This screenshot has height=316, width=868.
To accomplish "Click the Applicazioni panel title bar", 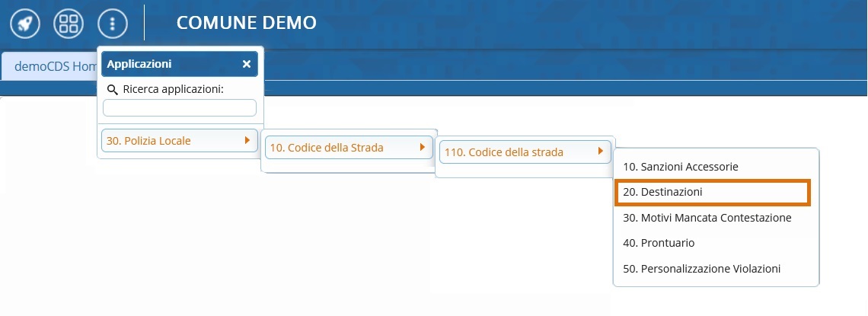I will [168, 64].
